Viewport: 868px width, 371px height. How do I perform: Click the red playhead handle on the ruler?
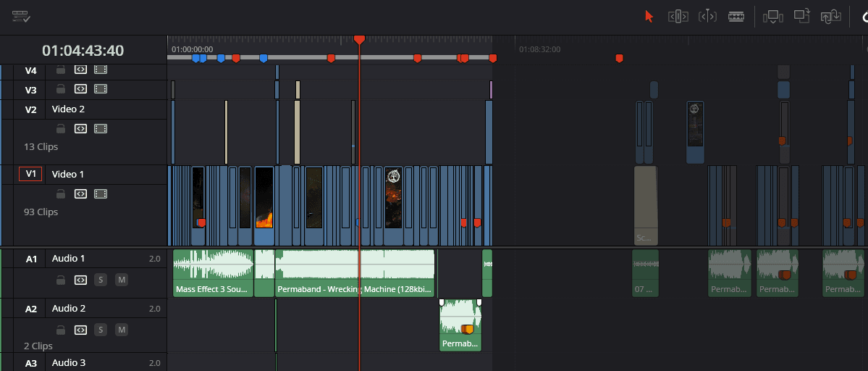(x=359, y=40)
